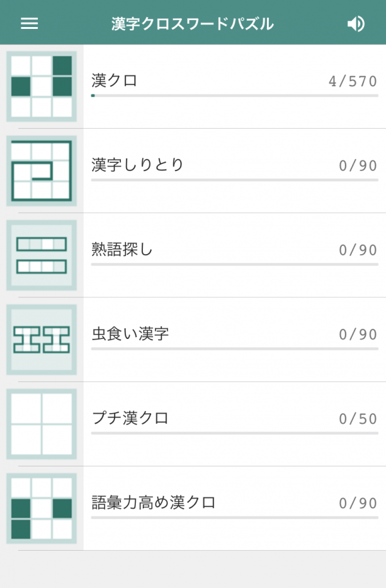The height and width of the screenshot is (588, 386).
Task: Open the hamburger menu
Action: tap(30, 24)
